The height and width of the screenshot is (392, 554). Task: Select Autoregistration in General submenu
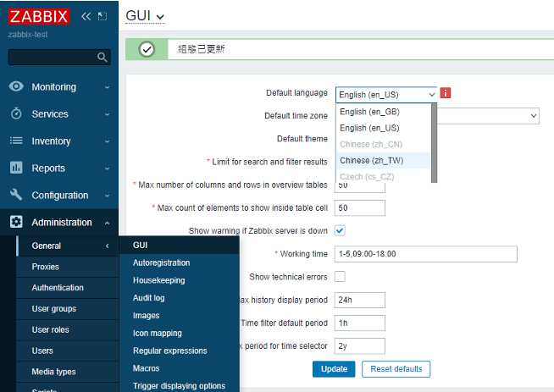(x=180, y=262)
